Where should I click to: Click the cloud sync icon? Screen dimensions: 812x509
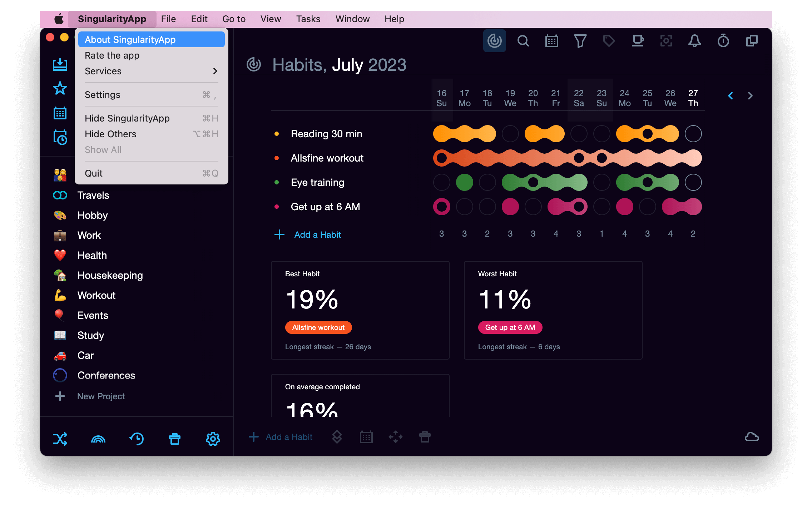[x=752, y=437]
